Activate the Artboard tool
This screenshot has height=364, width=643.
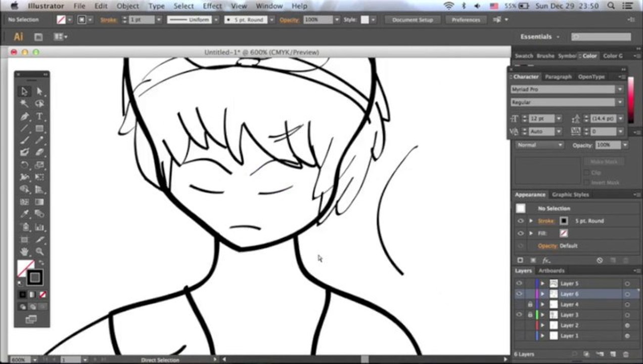(24, 239)
